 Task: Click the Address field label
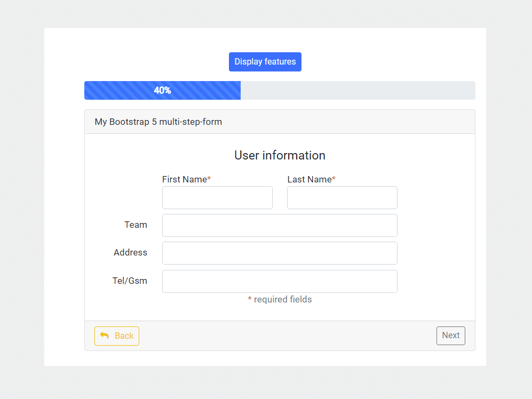point(130,252)
